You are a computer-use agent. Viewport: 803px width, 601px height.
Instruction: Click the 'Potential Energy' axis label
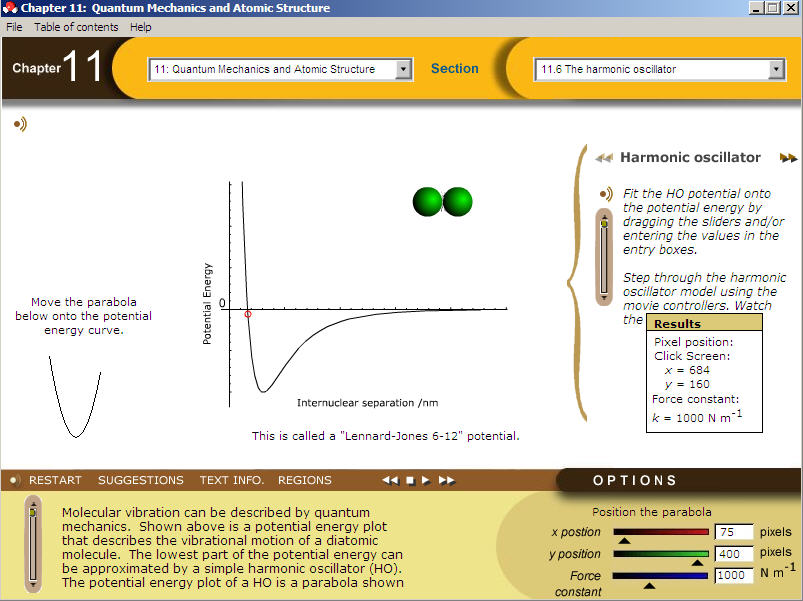207,304
